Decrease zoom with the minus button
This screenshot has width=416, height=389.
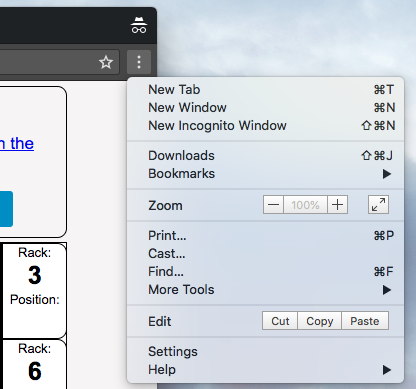coord(273,205)
